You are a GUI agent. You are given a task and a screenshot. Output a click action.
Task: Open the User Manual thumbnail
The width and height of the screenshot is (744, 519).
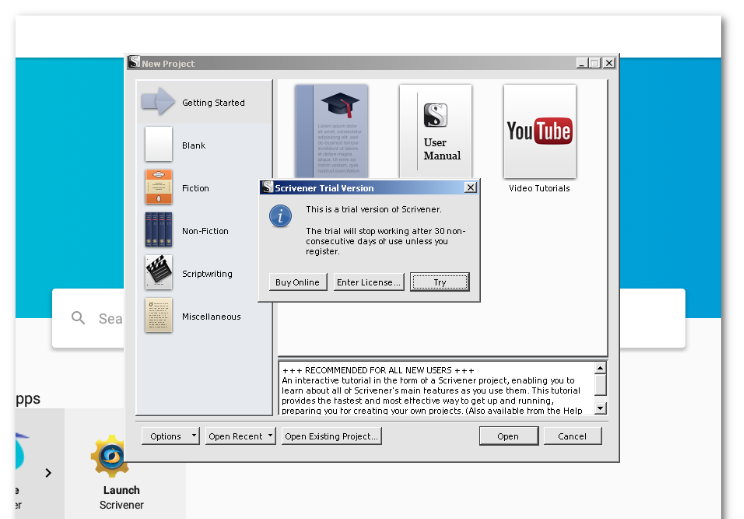[436, 131]
